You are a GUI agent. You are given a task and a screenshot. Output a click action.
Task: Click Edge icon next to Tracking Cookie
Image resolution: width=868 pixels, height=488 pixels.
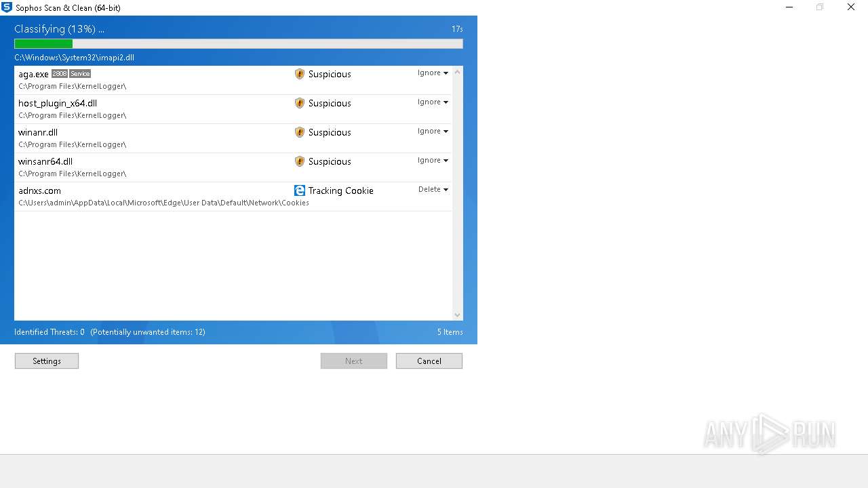click(300, 190)
